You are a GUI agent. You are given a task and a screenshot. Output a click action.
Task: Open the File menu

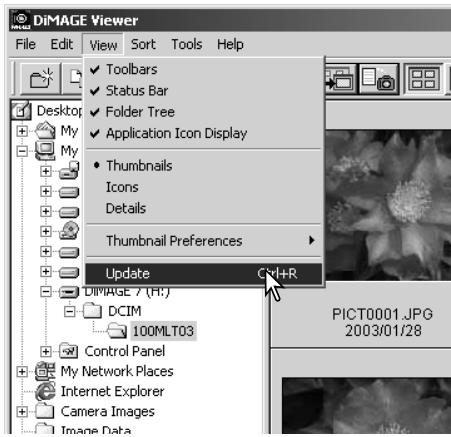click(x=26, y=44)
